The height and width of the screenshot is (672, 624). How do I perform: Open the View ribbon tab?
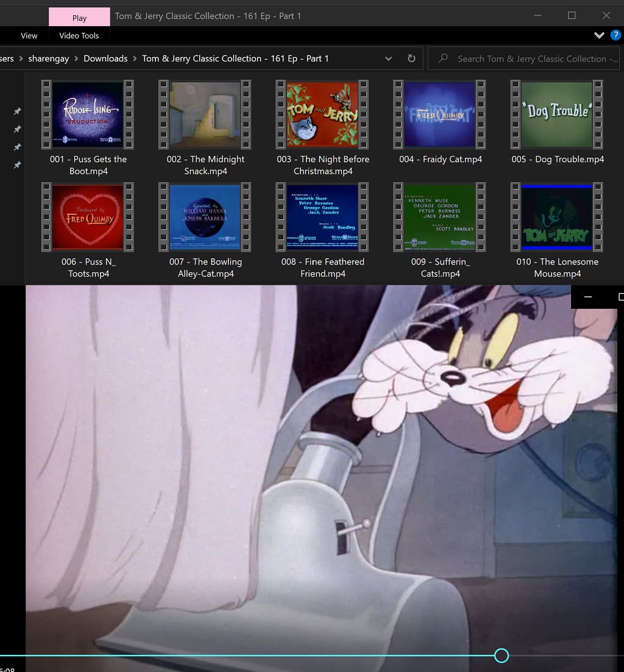[x=29, y=35]
